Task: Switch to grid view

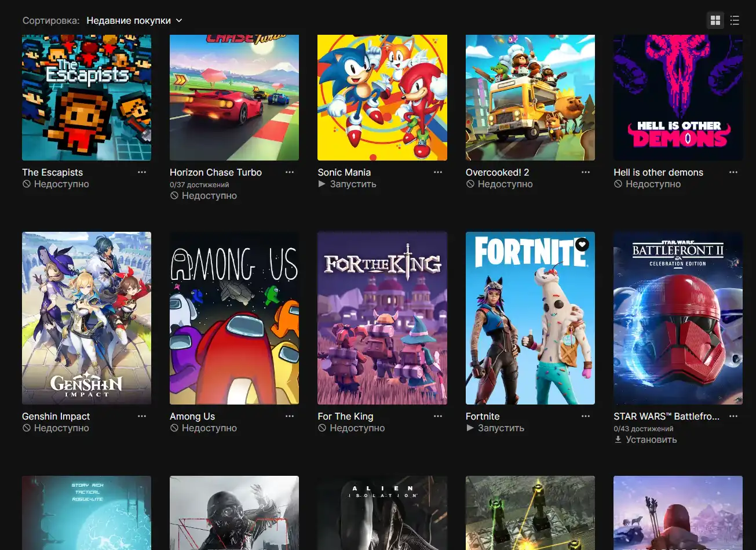Action: (715, 20)
